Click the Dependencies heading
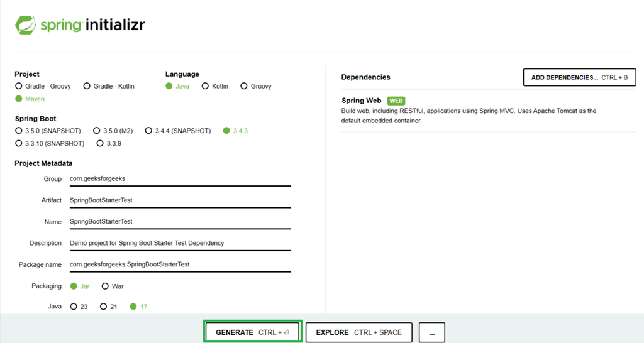644x343 pixels. pos(365,77)
